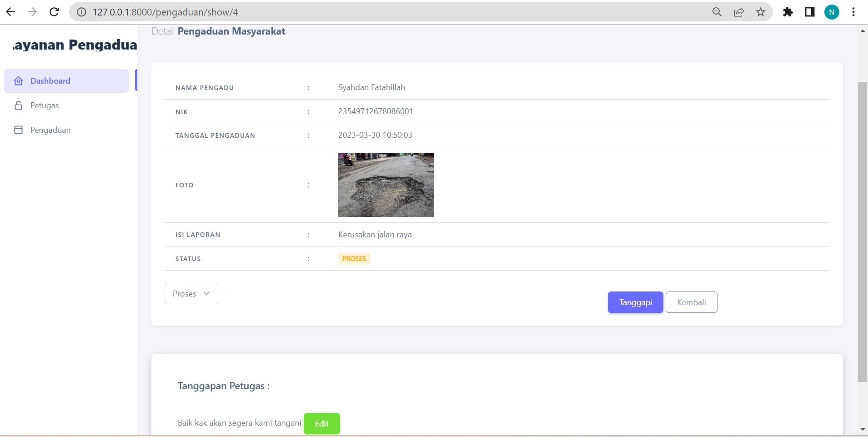Open profile avatar N

832,12
